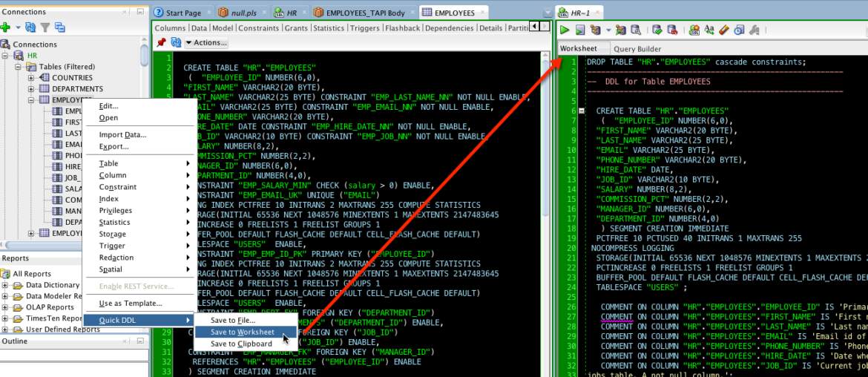The image size is (868, 377).
Task: Collapse the HR connection node
Action: (6, 56)
